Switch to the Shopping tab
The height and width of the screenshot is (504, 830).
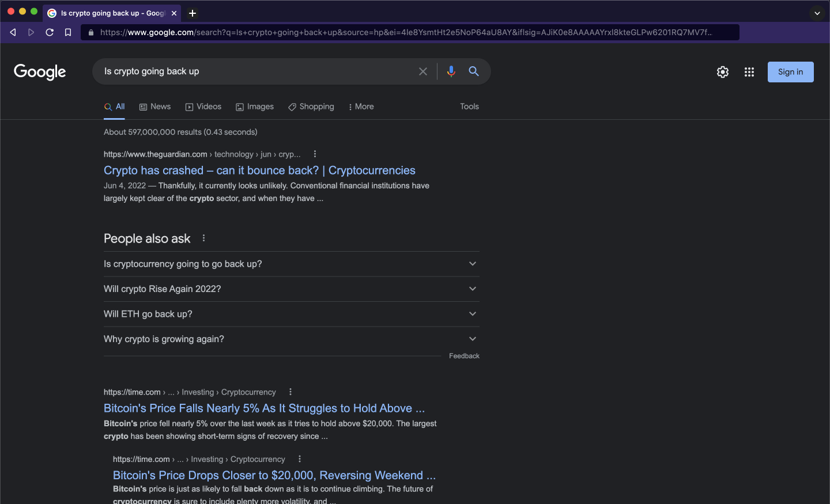point(311,107)
